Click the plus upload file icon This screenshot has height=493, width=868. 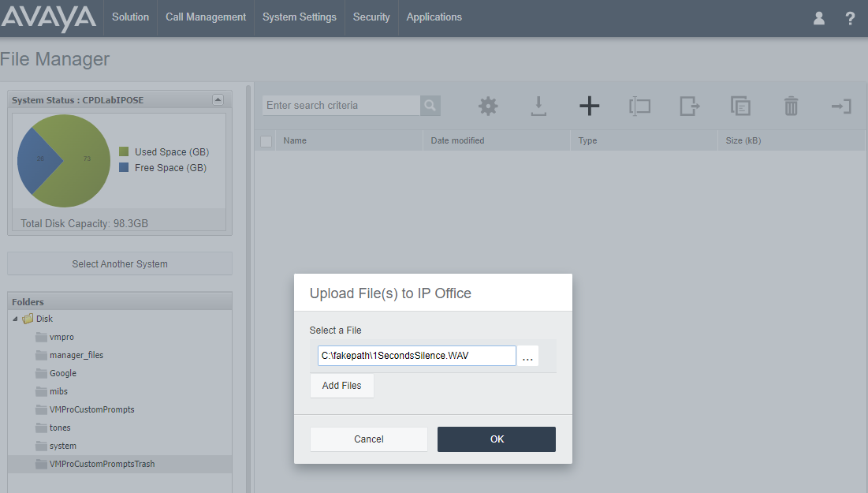click(589, 106)
